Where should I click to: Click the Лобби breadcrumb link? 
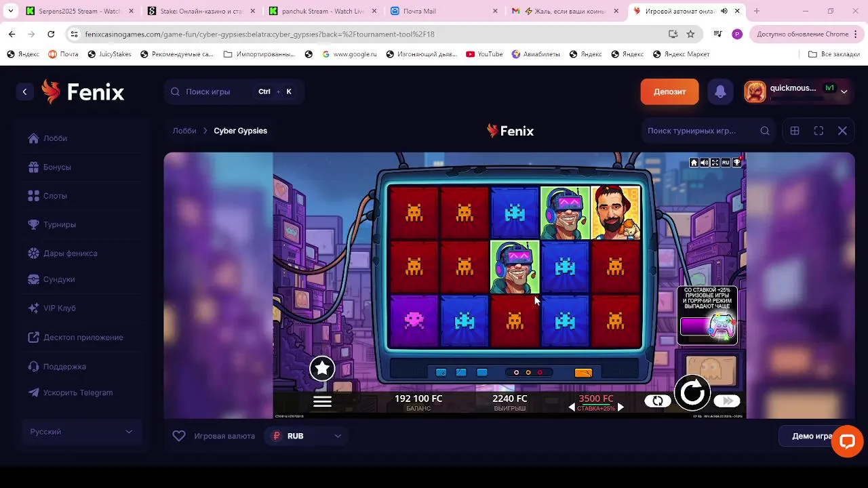(184, 131)
